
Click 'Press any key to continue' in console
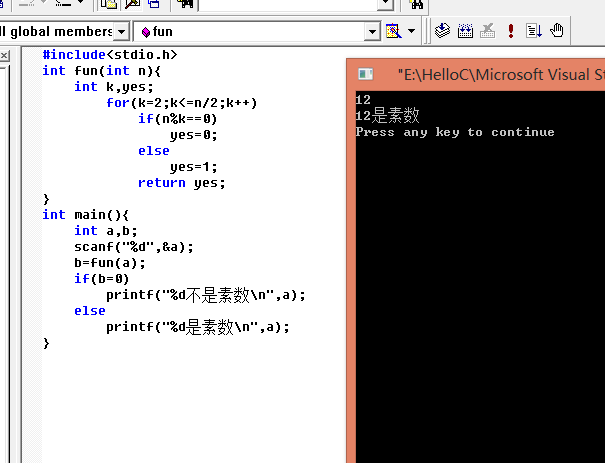455,132
